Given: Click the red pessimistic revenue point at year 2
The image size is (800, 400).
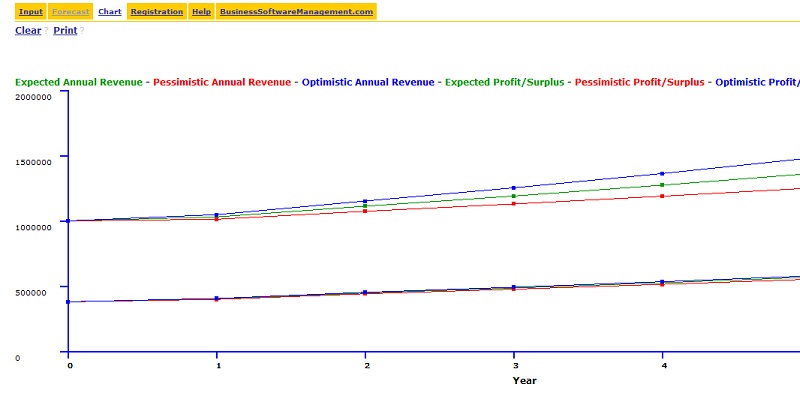Looking at the screenshot, I should tap(365, 211).
